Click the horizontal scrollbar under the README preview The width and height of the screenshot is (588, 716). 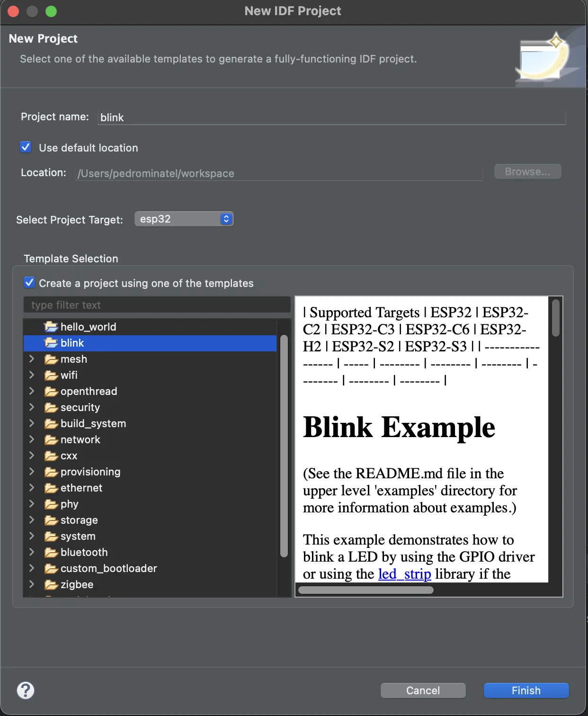point(365,590)
